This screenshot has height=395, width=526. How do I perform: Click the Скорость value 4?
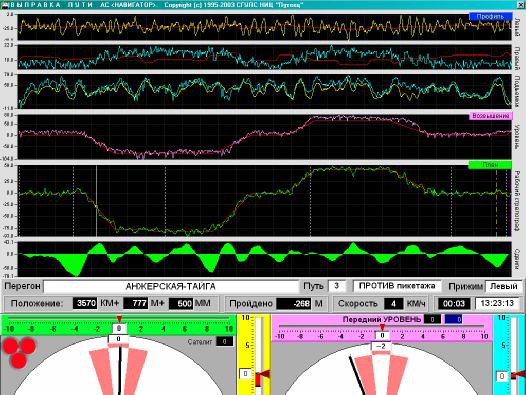(393, 304)
